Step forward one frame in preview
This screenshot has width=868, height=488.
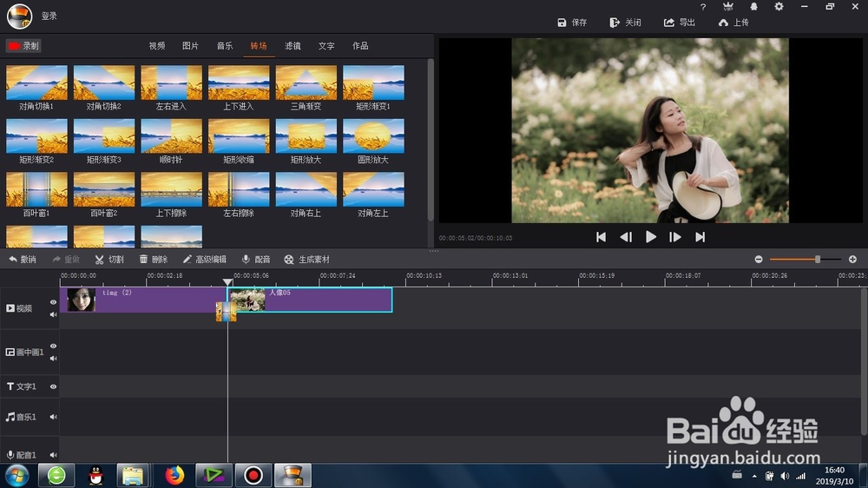(x=674, y=237)
